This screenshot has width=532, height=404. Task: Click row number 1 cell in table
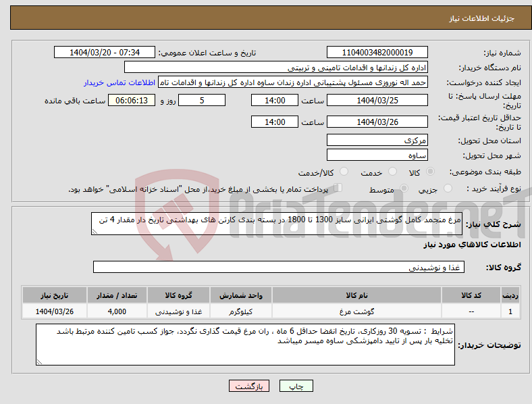(x=510, y=311)
